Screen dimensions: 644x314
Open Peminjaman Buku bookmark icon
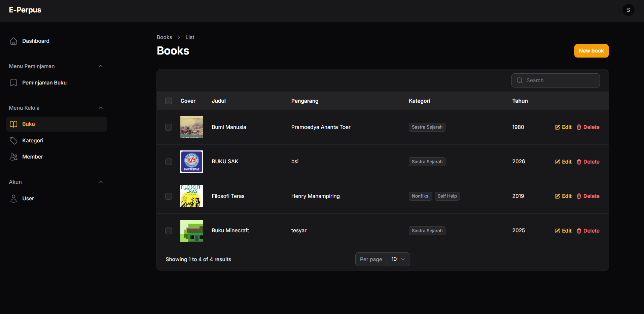[x=13, y=83]
